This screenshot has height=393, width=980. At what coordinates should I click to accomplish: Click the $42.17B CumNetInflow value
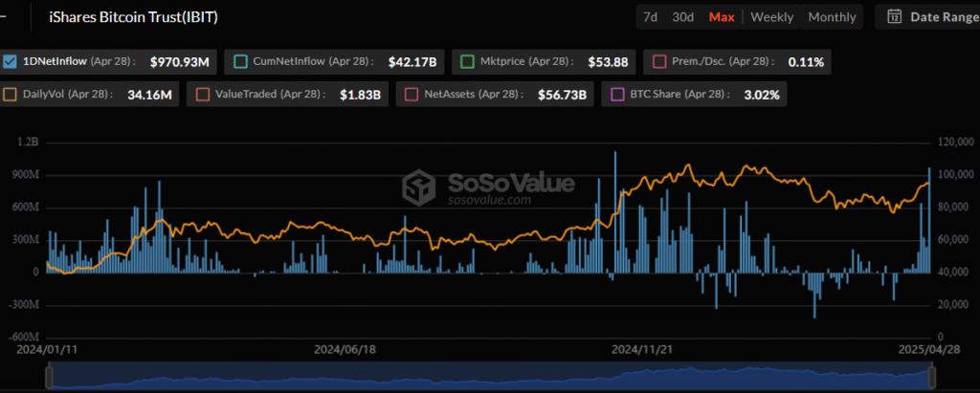(x=412, y=62)
